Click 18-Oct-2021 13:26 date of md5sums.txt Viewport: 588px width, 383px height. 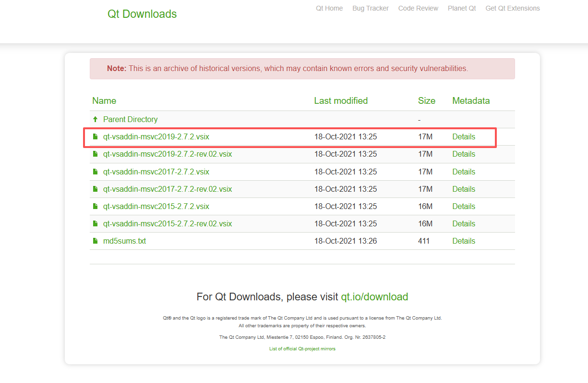tap(346, 241)
